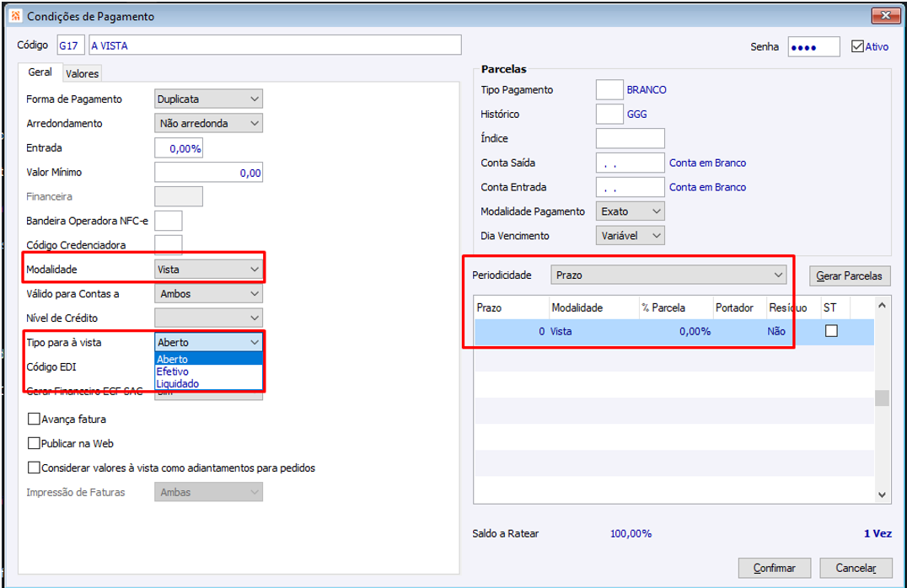907x588 pixels.
Task: Check the Avança fatura checkbox
Action: 34,419
